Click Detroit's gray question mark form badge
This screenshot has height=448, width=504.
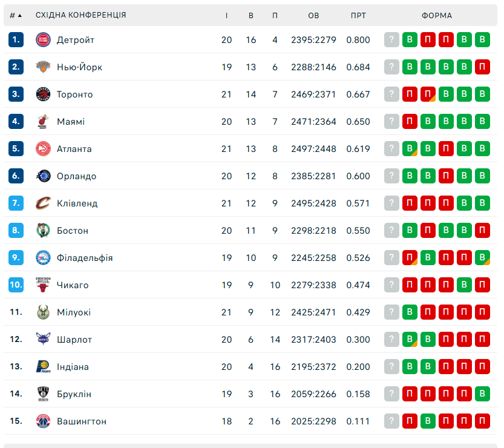click(x=392, y=40)
